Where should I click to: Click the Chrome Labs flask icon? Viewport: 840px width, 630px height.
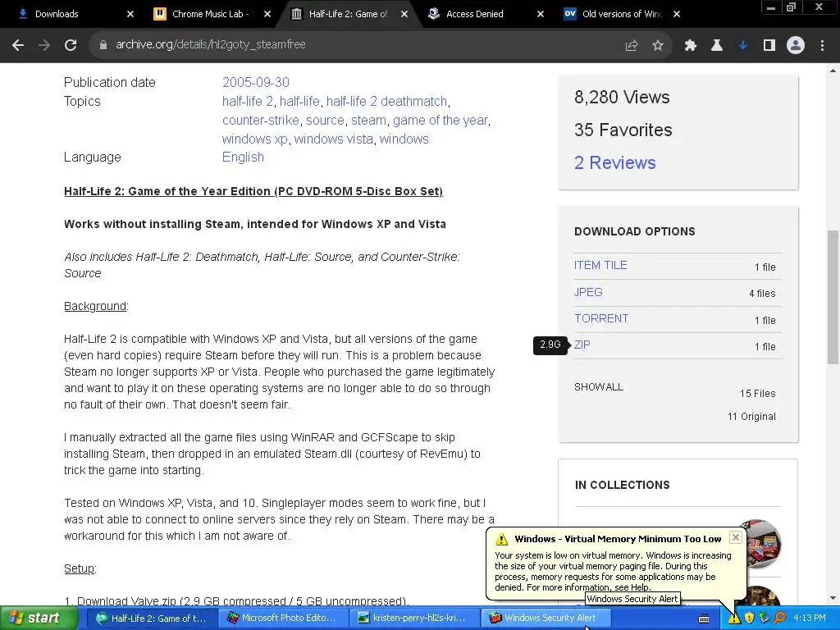pos(717,46)
